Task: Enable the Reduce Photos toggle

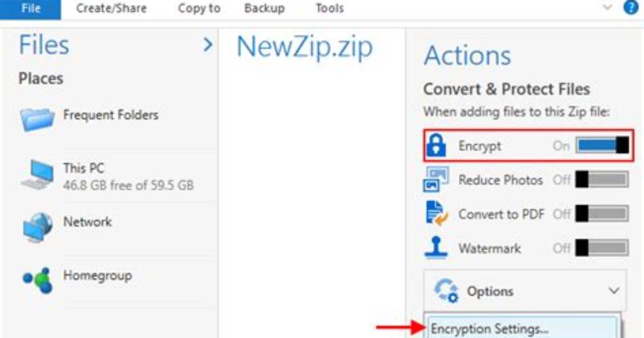Action: click(602, 179)
